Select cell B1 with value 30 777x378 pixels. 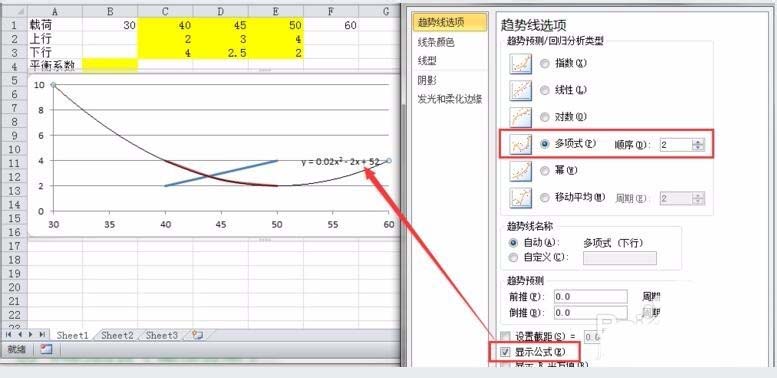tap(111, 25)
